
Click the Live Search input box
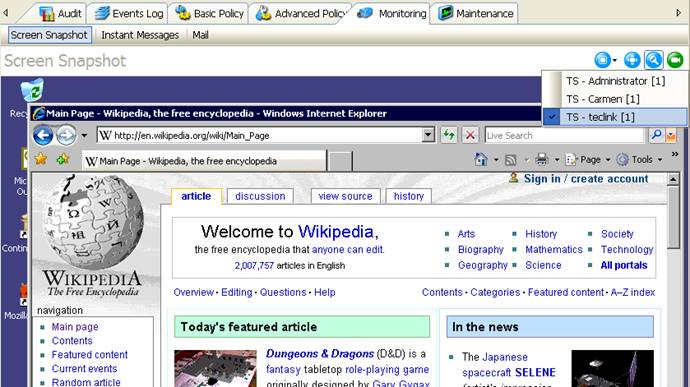[x=564, y=136]
